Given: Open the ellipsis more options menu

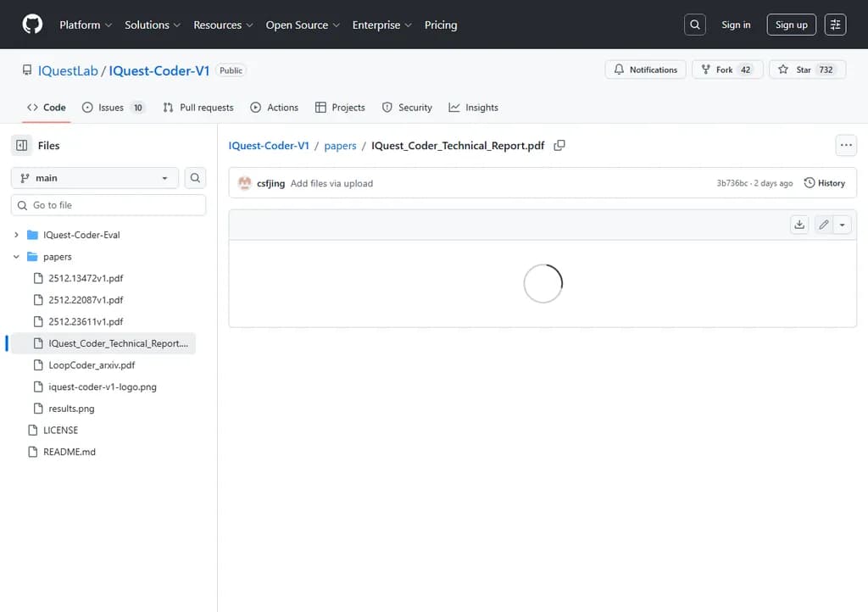Looking at the screenshot, I should [x=845, y=145].
